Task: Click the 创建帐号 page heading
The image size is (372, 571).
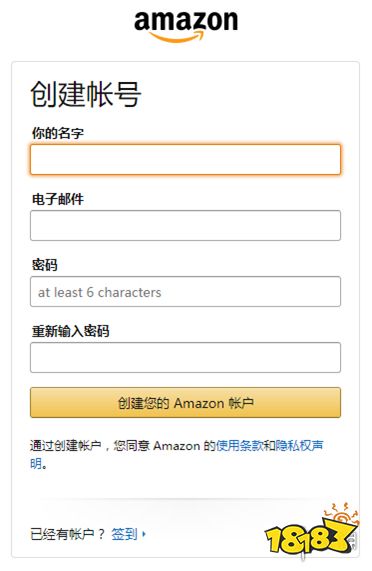Action: [x=86, y=94]
